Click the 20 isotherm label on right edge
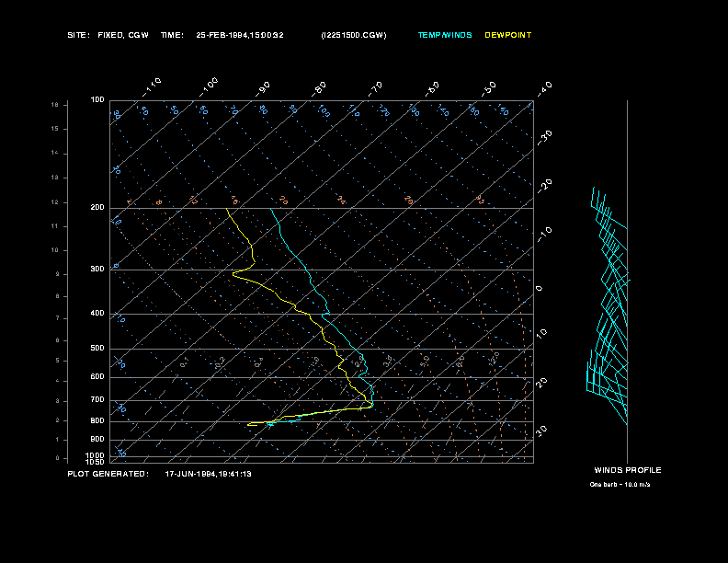Screen dimensions: 728x563 pos(541,383)
